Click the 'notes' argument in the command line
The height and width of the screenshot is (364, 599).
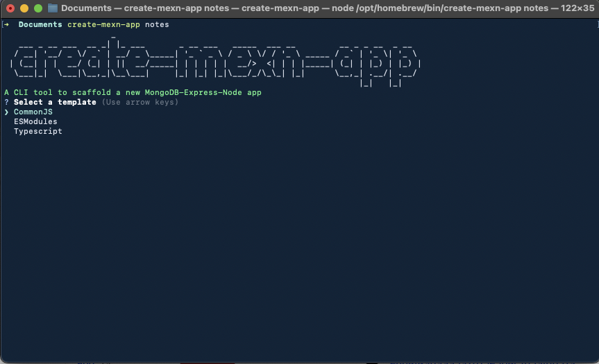click(157, 24)
